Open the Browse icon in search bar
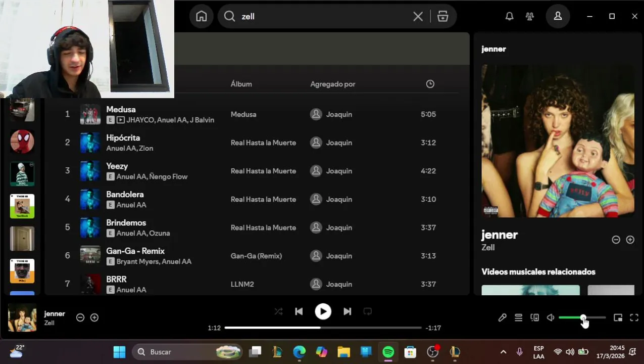The image size is (644, 364). click(443, 17)
